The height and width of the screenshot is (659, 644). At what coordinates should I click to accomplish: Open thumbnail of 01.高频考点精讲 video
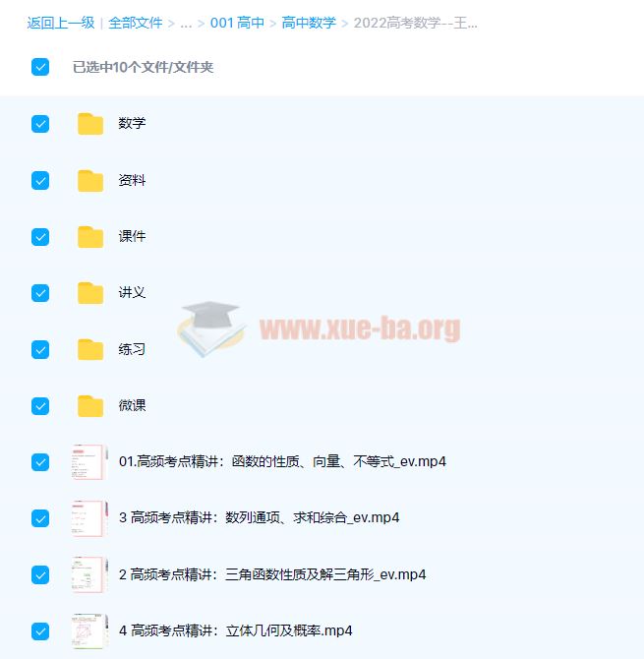88,461
